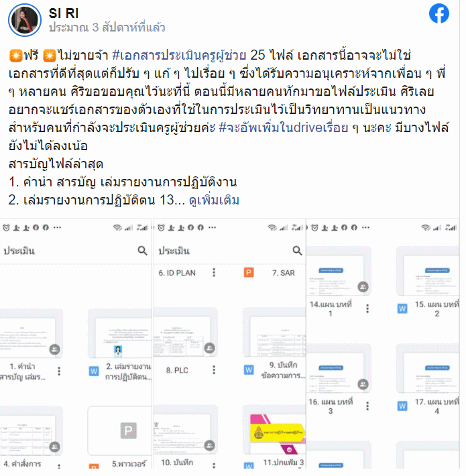The width and height of the screenshot is (466, 476).
Task: Open the Word icon beside 9. บันทึก
Action: (249, 370)
